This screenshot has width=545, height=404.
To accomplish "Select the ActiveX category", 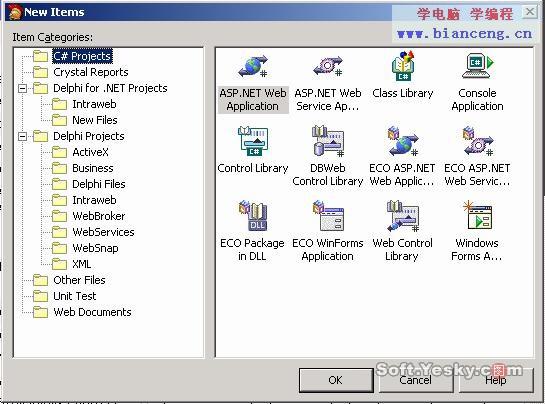I will pyautogui.click(x=90, y=152).
